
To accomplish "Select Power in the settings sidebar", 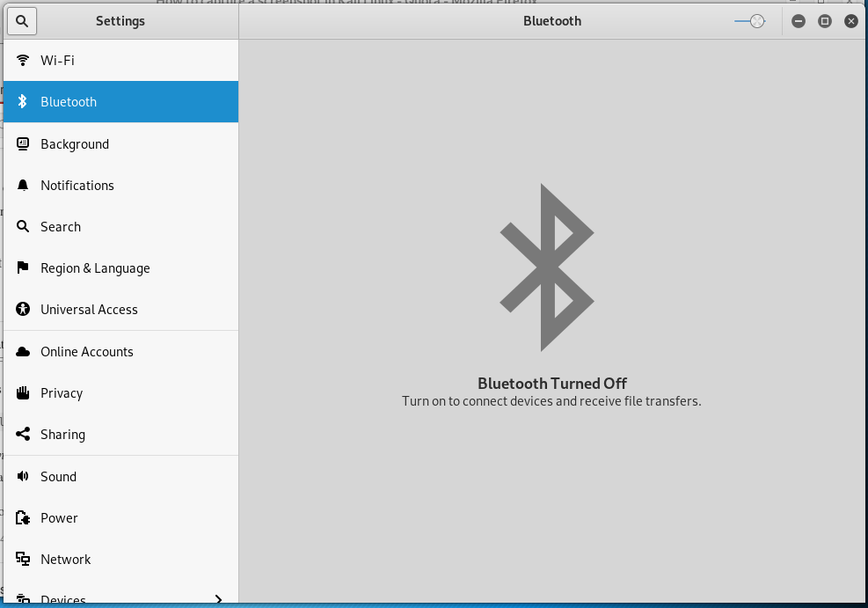I will click(59, 518).
